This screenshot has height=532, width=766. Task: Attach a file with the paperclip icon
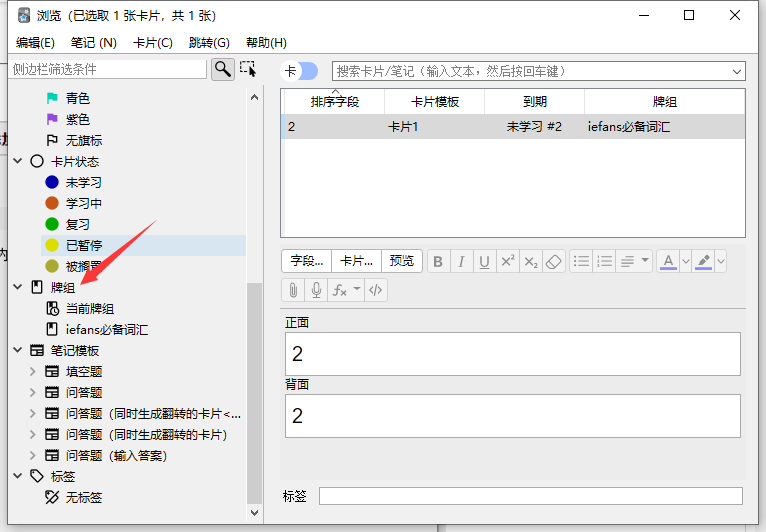point(293,290)
